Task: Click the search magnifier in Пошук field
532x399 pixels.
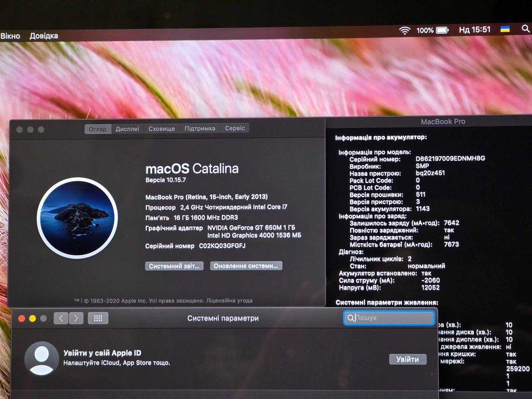Action: (x=351, y=318)
